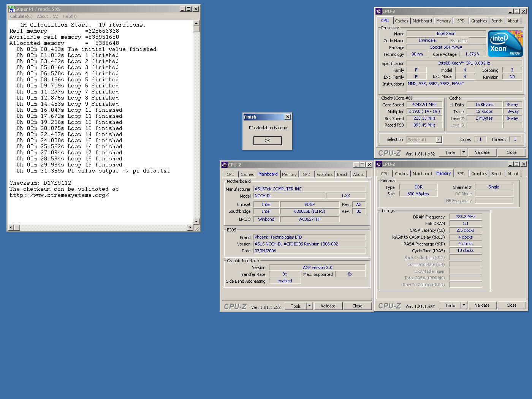Open Graphics tab in Mainboard CPU-Z window
The width and height of the screenshot is (532, 399).
point(325,174)
